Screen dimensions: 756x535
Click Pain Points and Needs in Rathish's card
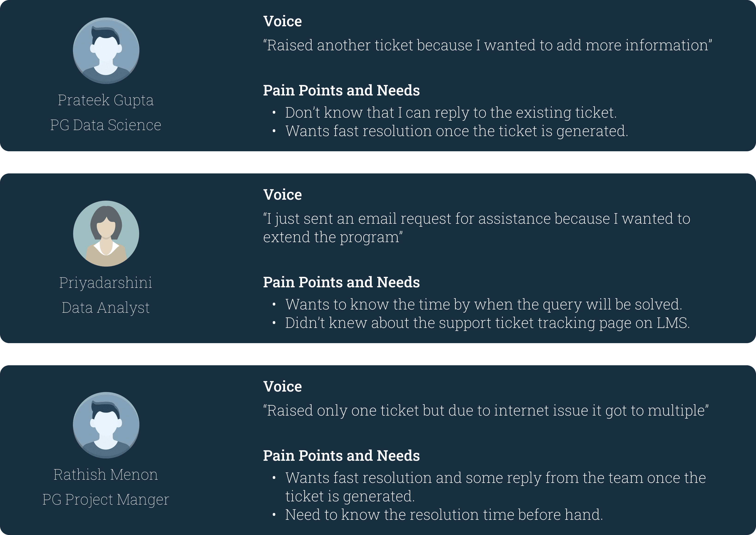(342, 456)
